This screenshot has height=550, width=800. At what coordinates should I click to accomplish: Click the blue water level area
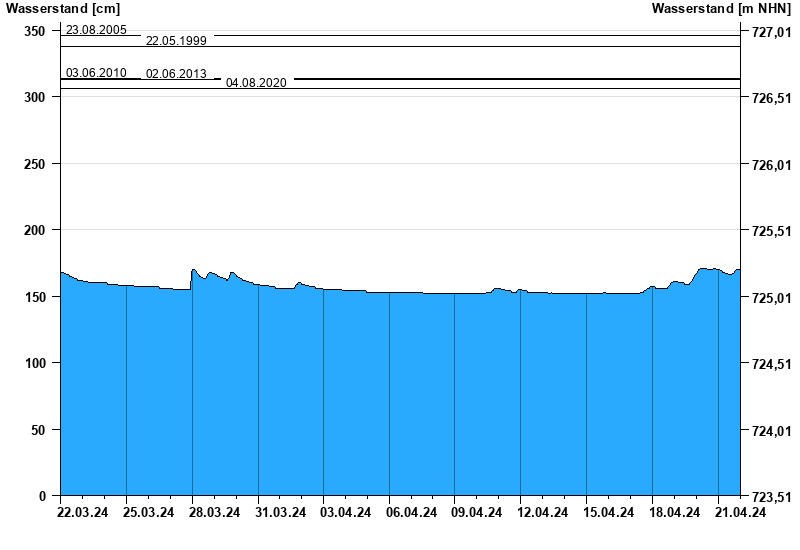(x=400, y=400)
